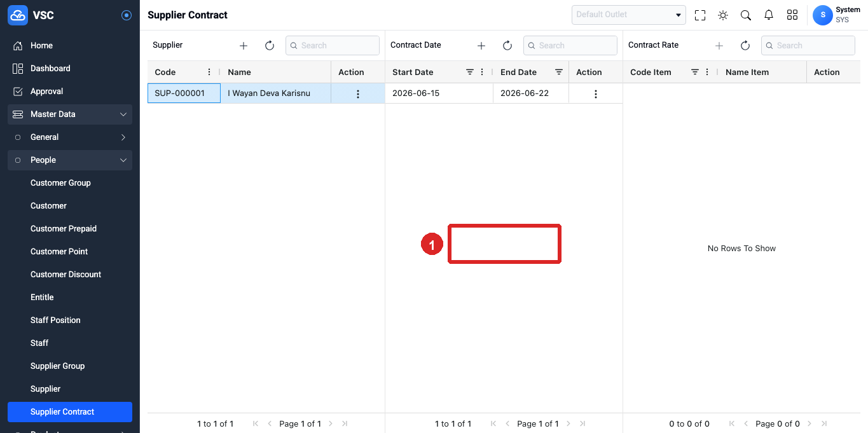The height and width of the screenshot is (433, 868).
Task: Open Code Item column filter icon
Action: pos(695,72)
